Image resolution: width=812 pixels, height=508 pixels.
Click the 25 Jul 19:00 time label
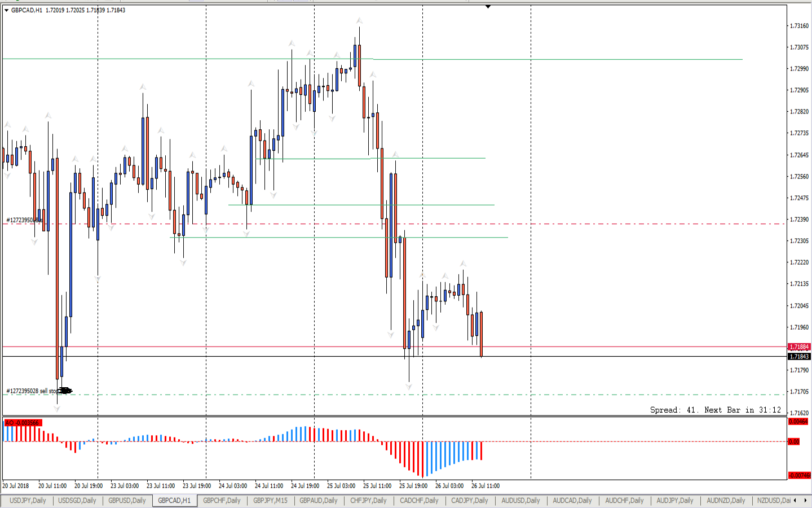coord(413,486)
